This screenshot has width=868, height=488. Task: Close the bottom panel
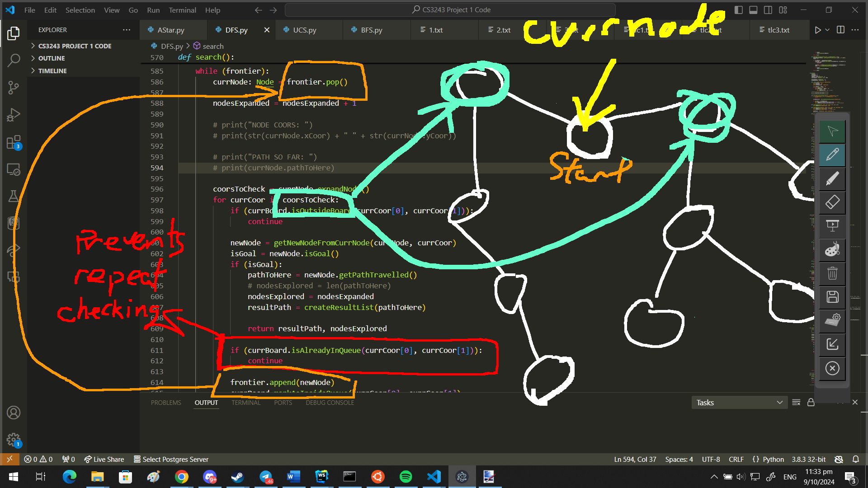point(855,402)
